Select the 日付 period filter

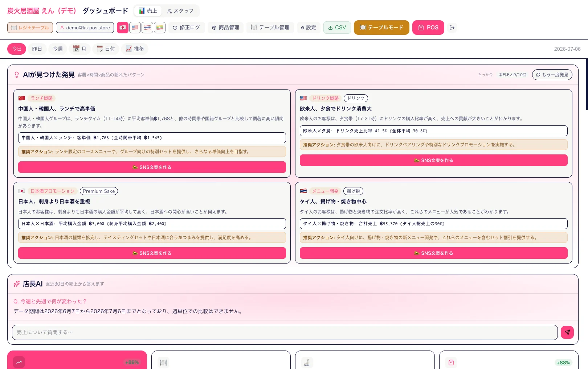(106, 49)
